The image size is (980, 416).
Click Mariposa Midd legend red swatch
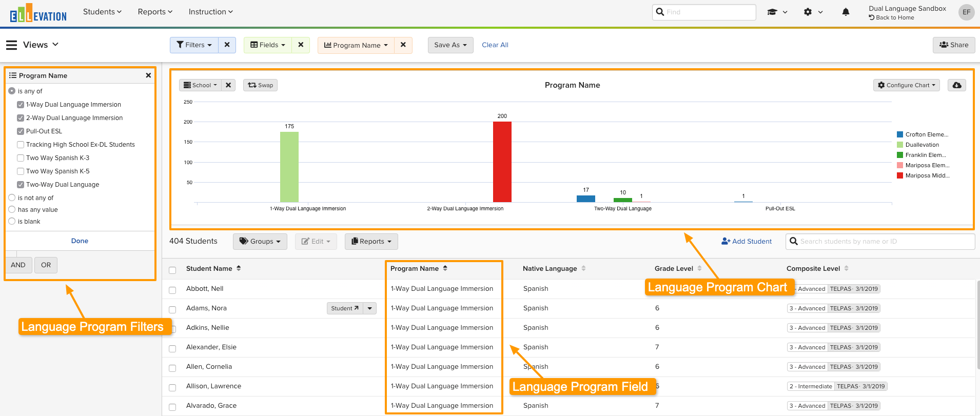click(x=899, y=175)
